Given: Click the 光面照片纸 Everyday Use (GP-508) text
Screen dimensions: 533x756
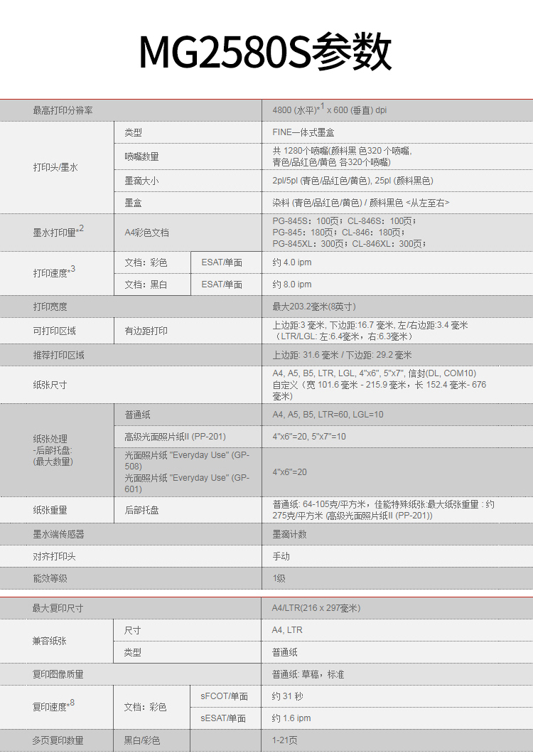Looking at the screenshot, I should coord(187,460).
